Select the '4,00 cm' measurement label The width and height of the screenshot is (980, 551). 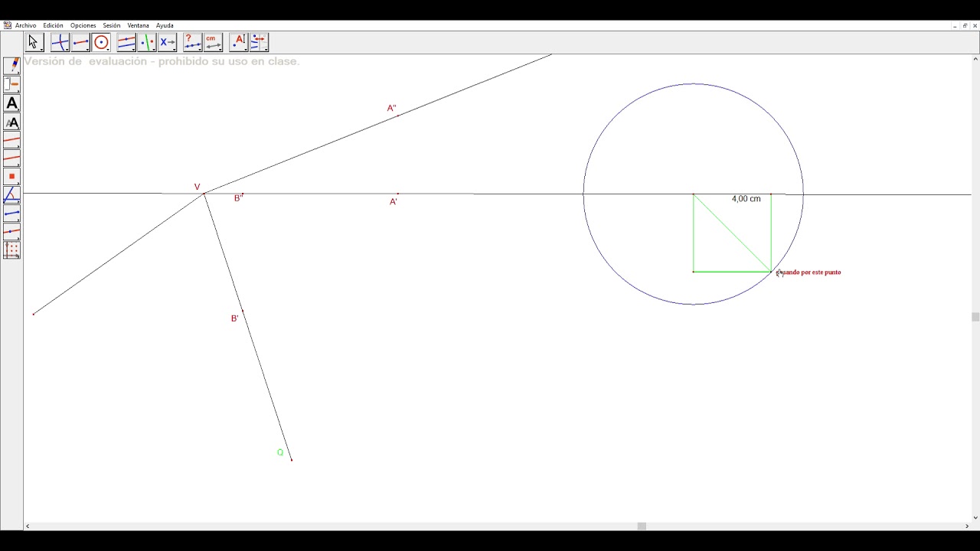click(746, 199)
